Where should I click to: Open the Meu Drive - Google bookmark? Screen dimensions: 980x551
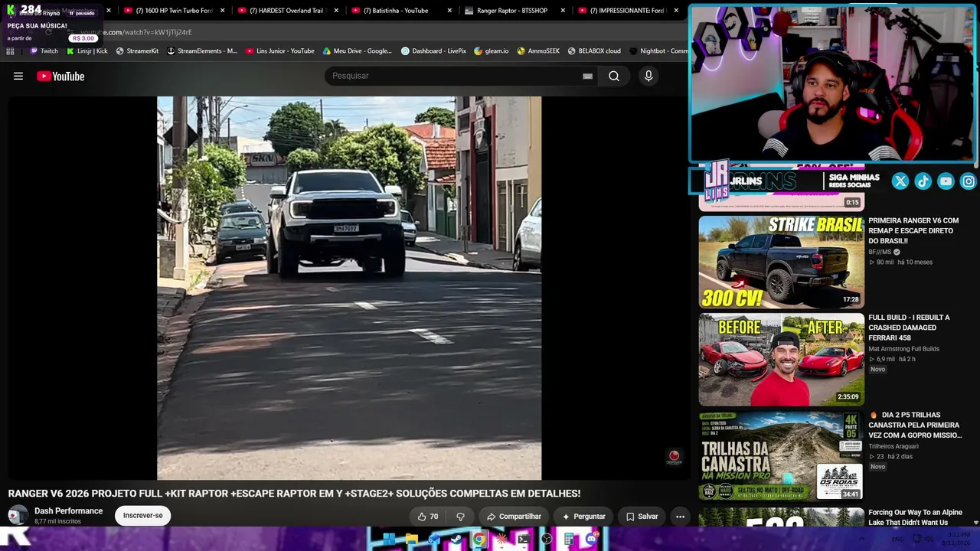click(357, 51)
